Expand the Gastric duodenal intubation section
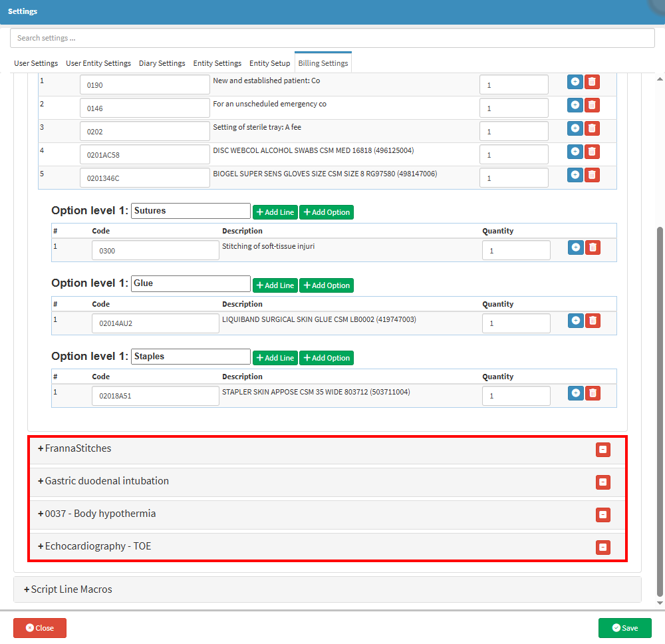 tap(106, 481)
